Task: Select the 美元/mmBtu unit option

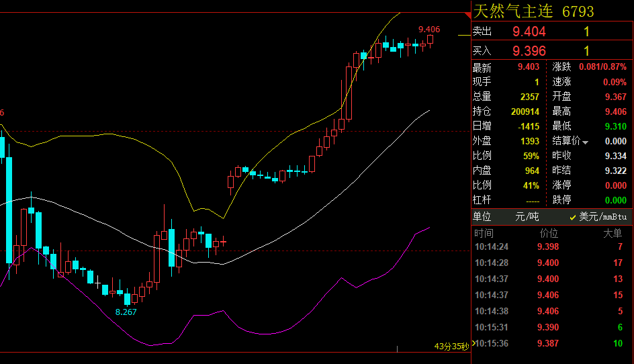Action: pyautogui.click(x=598, y=217)
